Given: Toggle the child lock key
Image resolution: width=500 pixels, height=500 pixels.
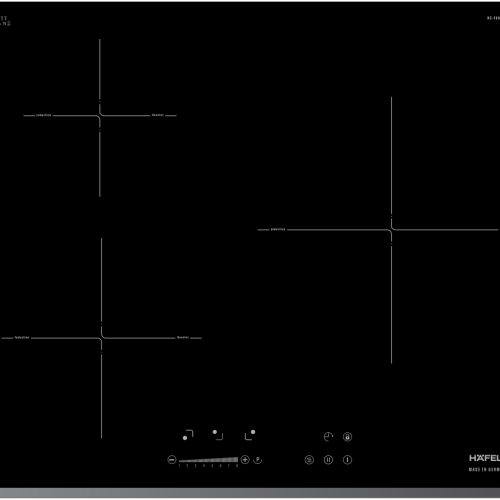Looking at the screenshot, I should [x=347, y=437].
